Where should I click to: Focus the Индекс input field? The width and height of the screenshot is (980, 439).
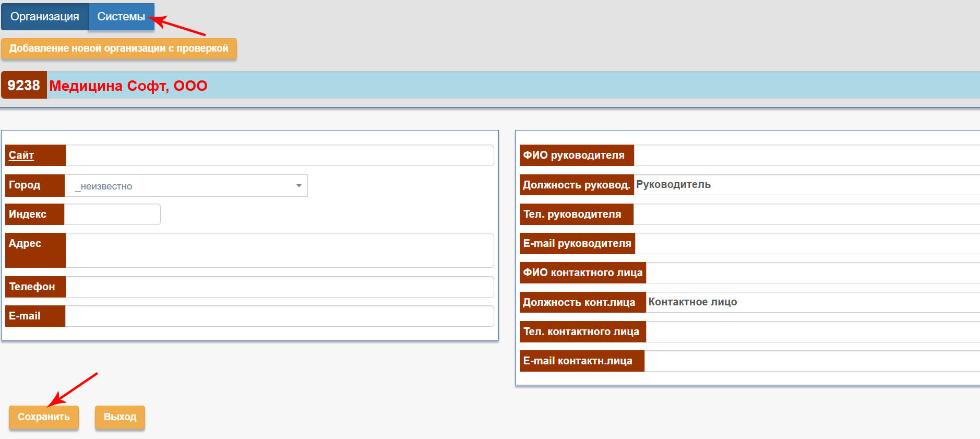point(112,215)
